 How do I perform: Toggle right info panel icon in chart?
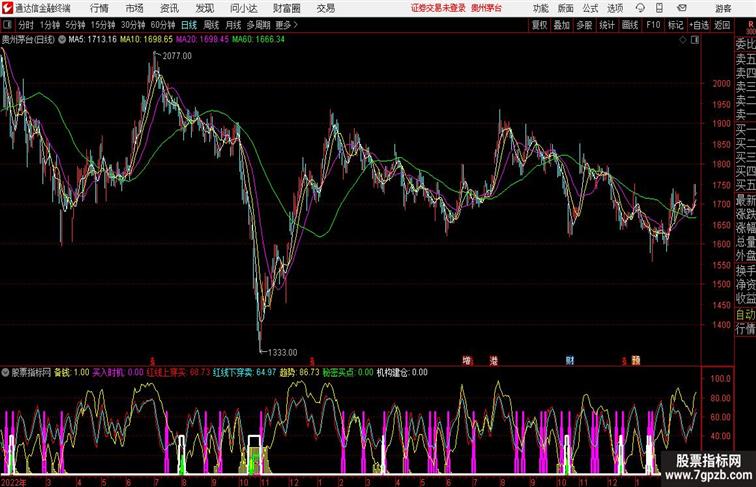(x=695, y=40)
